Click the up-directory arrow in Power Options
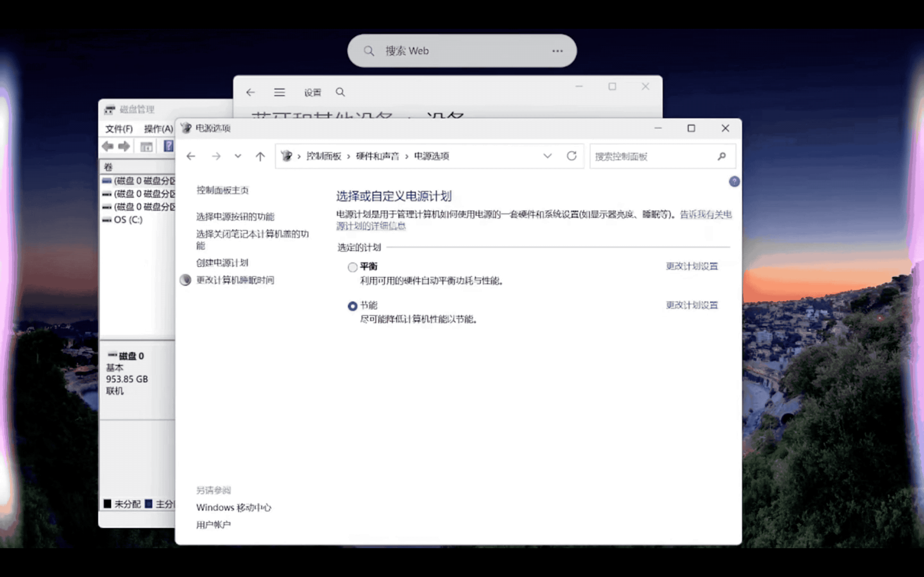The image size is (924, 577). click(x=260, y=156)
